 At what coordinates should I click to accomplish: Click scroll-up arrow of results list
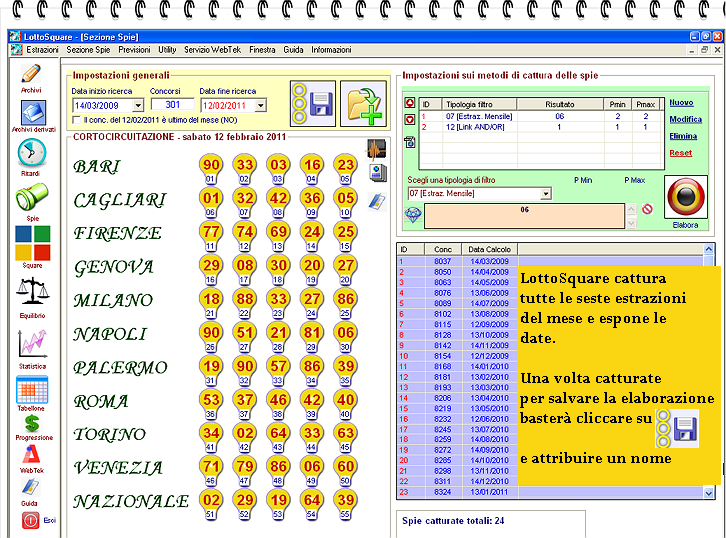[x=708, y=249]
